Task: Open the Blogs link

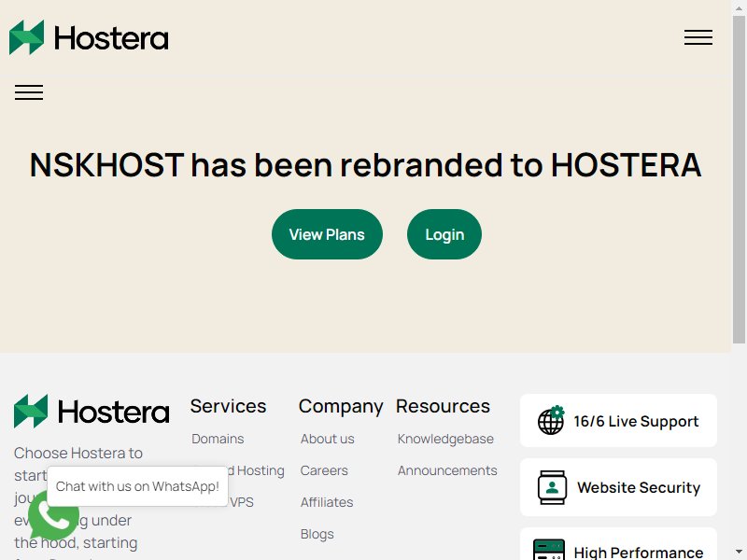Action: coord(317,534)
